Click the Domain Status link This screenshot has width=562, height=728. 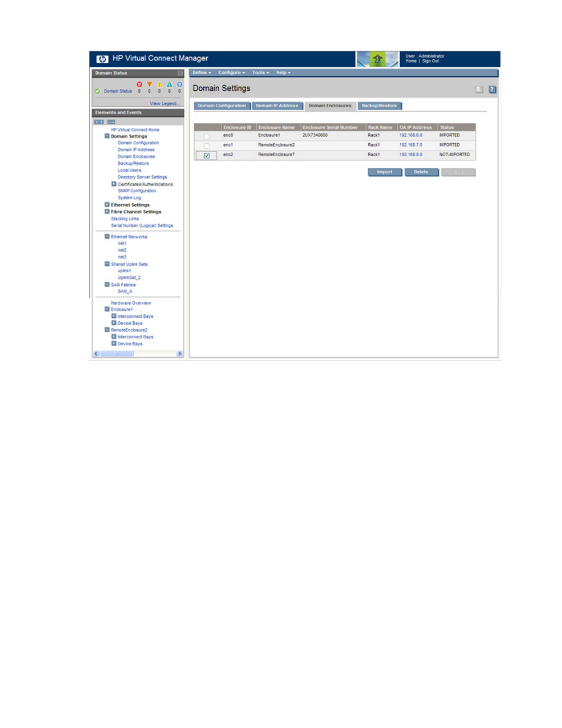click(x=118, y=91)
